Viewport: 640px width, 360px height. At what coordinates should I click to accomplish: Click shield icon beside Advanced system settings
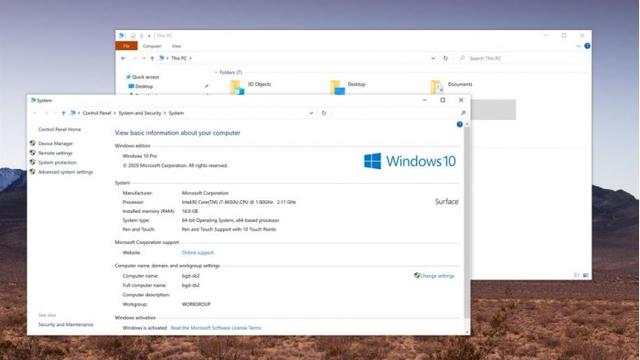click(x=33, y=172)
